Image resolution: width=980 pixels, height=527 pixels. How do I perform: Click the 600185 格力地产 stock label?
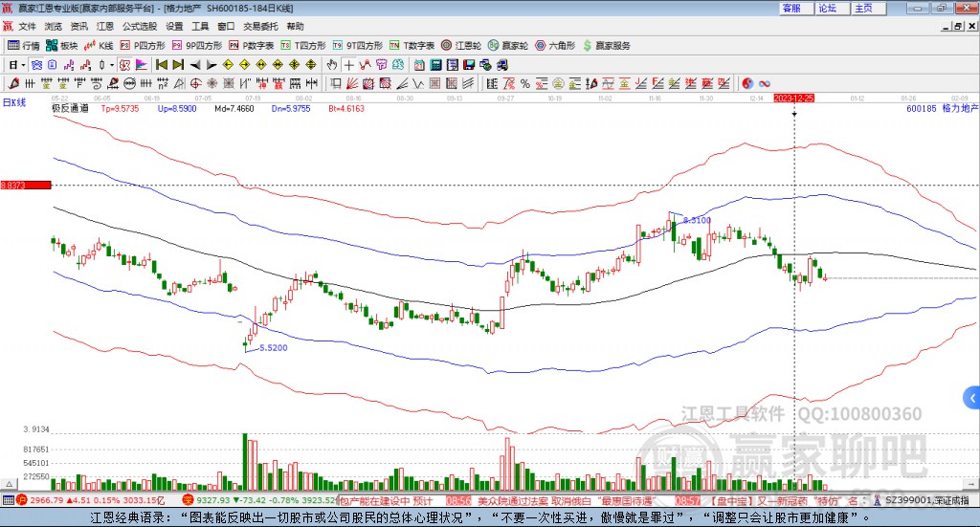[x=942, y=108]
